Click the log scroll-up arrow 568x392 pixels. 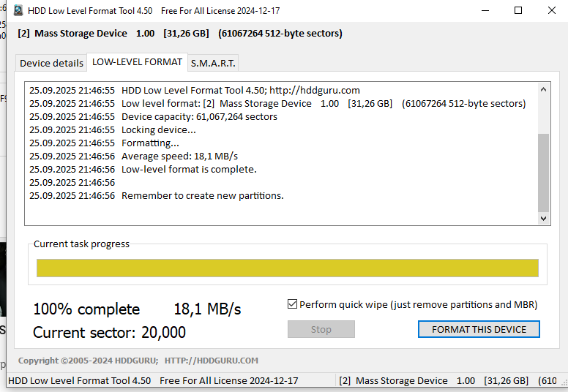pyautogui.click(x=543, y=89)
